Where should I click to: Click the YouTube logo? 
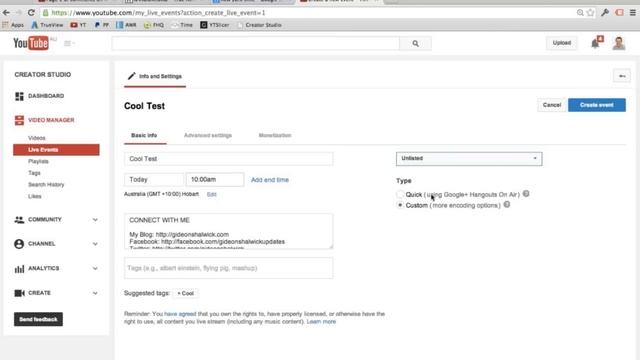(31, 43)
